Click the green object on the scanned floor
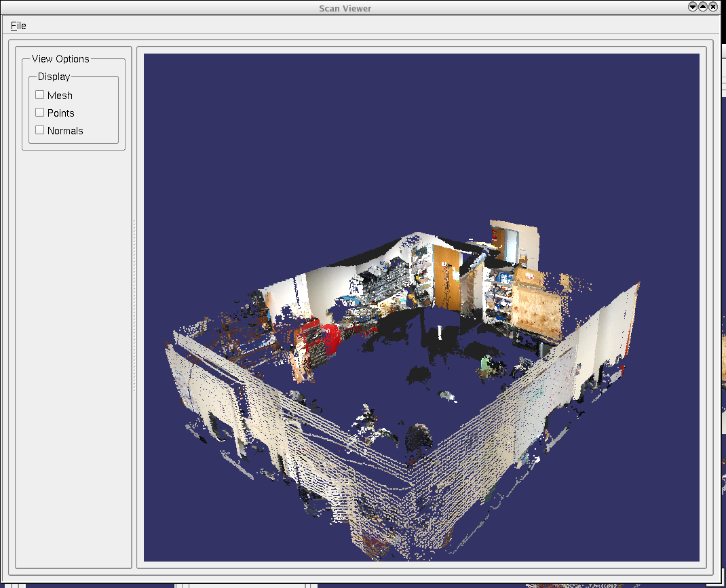Viewport: 726px width, 588px height. [x=484, y=364]
